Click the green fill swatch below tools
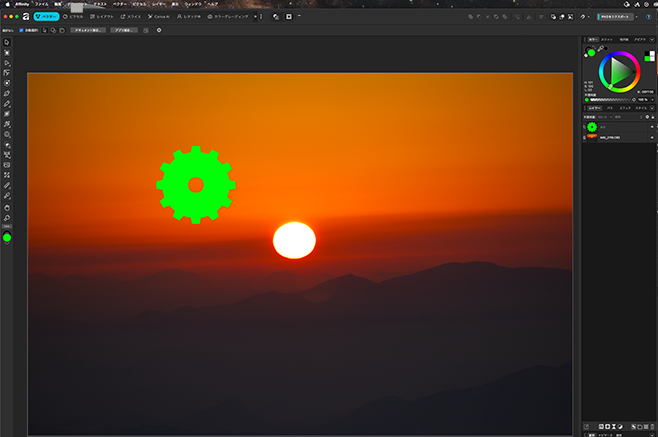This screenshot has width=658, height=437. [x=7, y=237]
